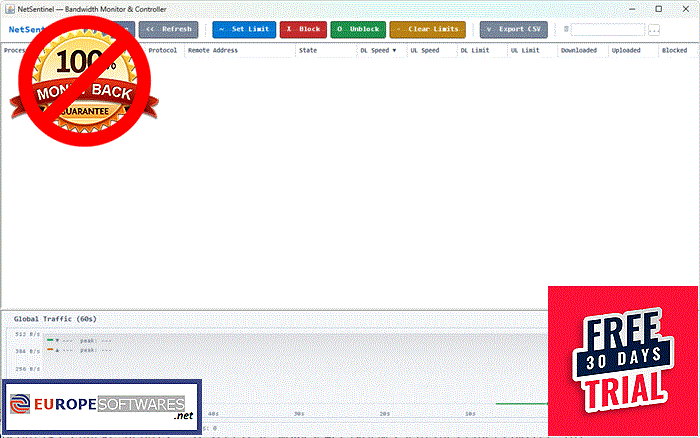Click the search icon left of filter field
This screenshot has height=438, width=700.
[x=566, y=29]
